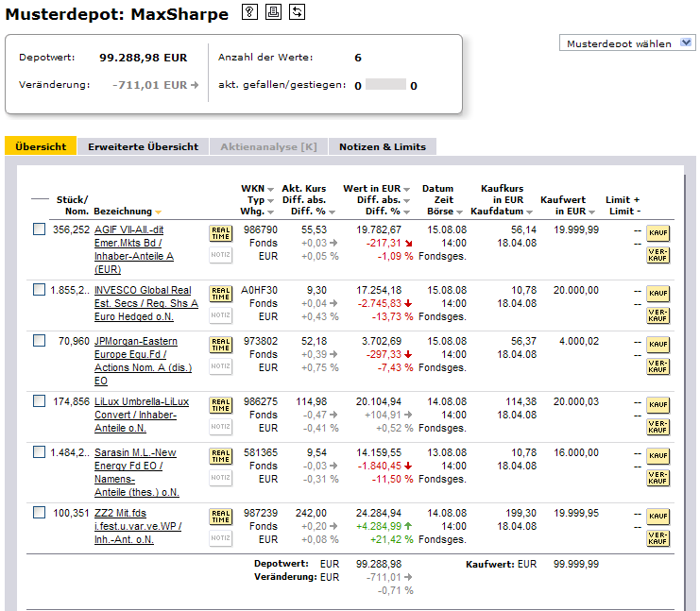This screenshot has width=700, height=611.
Task: Open Realtime quote for AGIF Emer.Mkts fund
Action: tap(220, 234)
